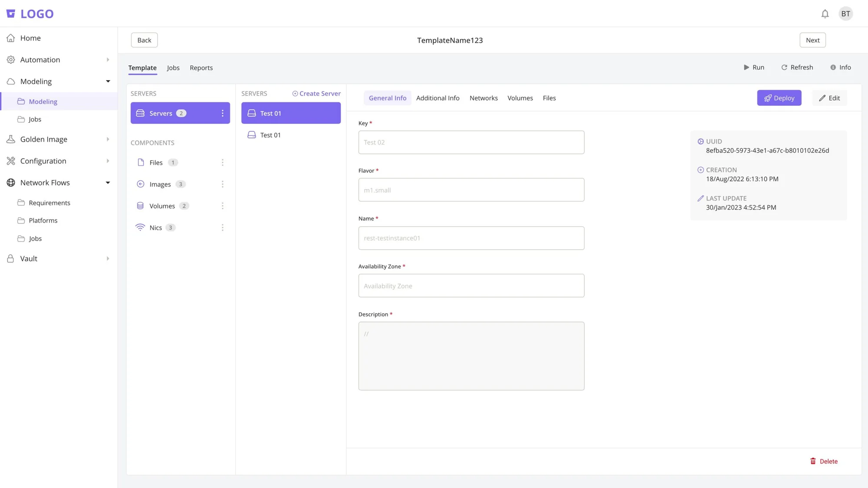Open the Additional Info tab
Viewport: 868px width, 488px height.
tap(437, 98)
